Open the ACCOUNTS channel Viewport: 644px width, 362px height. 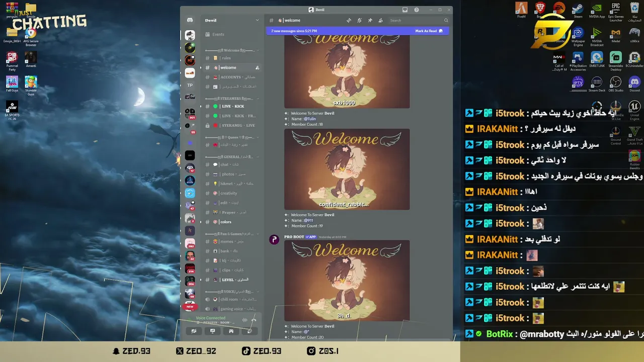tap(232, 77)
